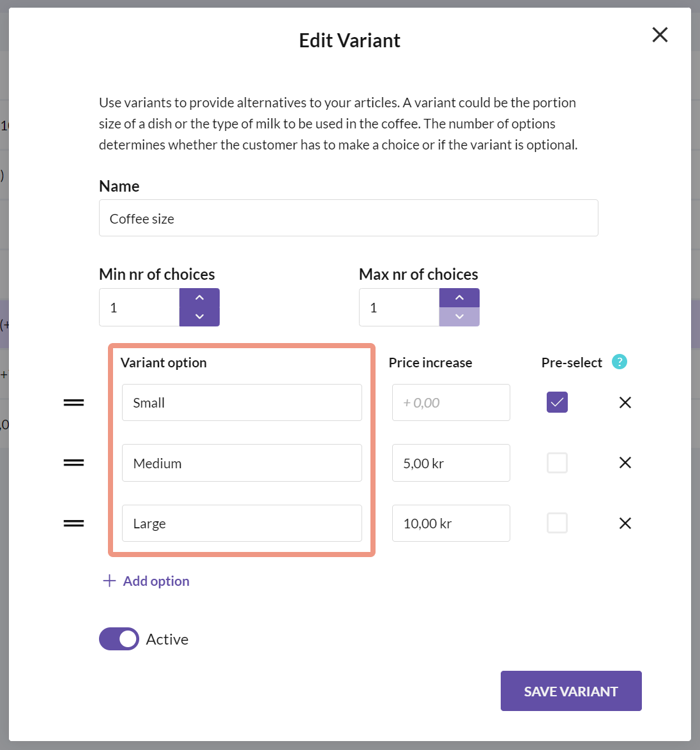Remove the Small variant option
The height and width of the screenshot is (750, 700).
625,402
